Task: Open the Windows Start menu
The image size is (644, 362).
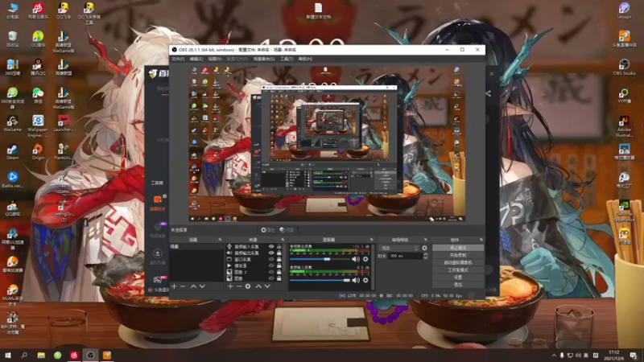Action: pyautogui.click(x=8, y=356)
